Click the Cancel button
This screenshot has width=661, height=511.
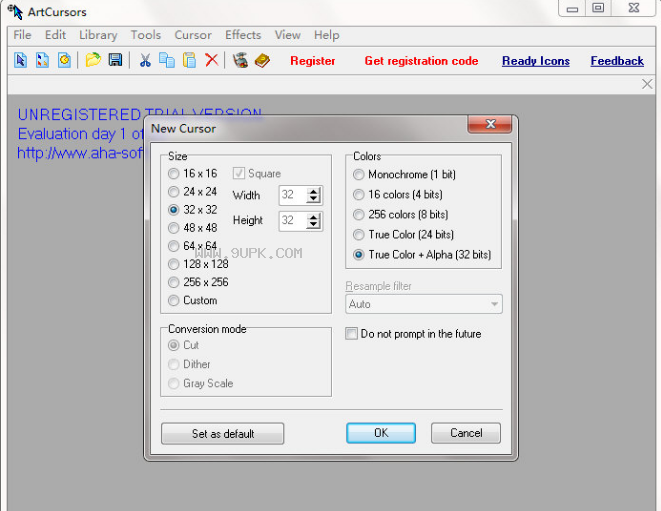[x=466, y=433]
